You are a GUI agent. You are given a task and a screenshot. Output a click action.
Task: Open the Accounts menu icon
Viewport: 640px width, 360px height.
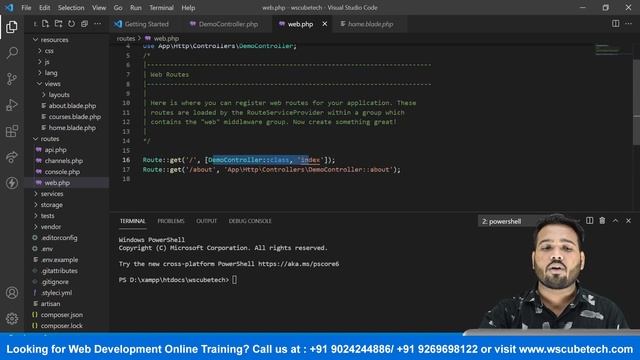[12, 293]
